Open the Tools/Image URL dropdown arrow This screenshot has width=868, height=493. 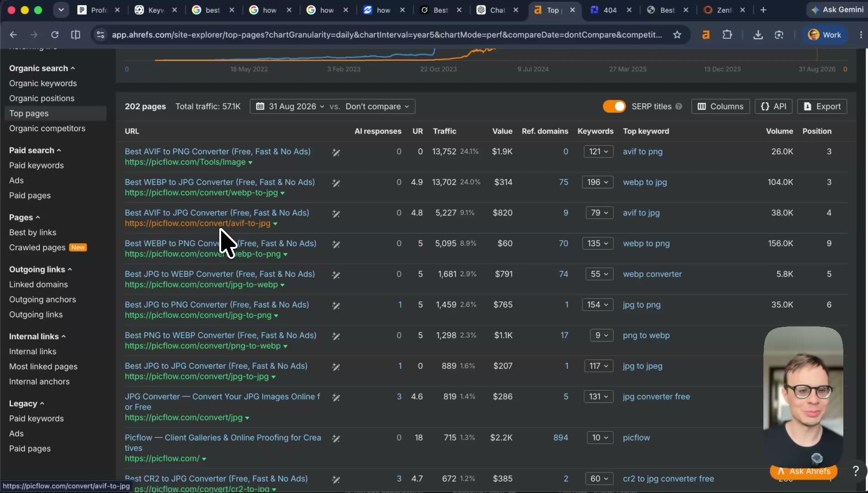[250, 163]
